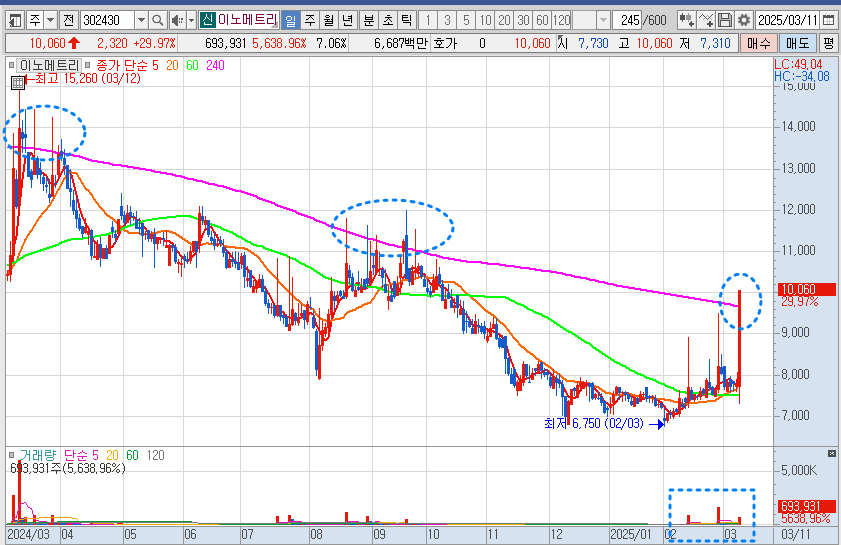Click the small square before 이노메트리 legend

click(x=11, y=65)
